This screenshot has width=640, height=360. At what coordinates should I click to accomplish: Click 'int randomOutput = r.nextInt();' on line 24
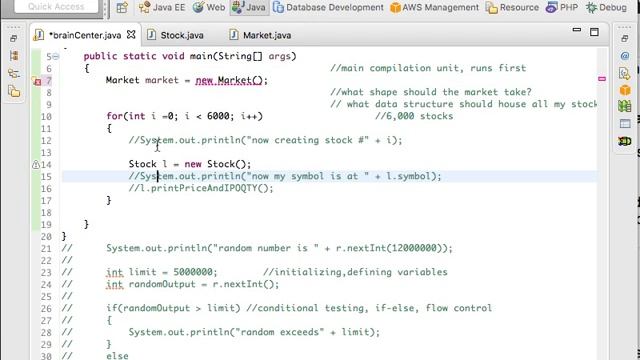click(x=192, y=284)
